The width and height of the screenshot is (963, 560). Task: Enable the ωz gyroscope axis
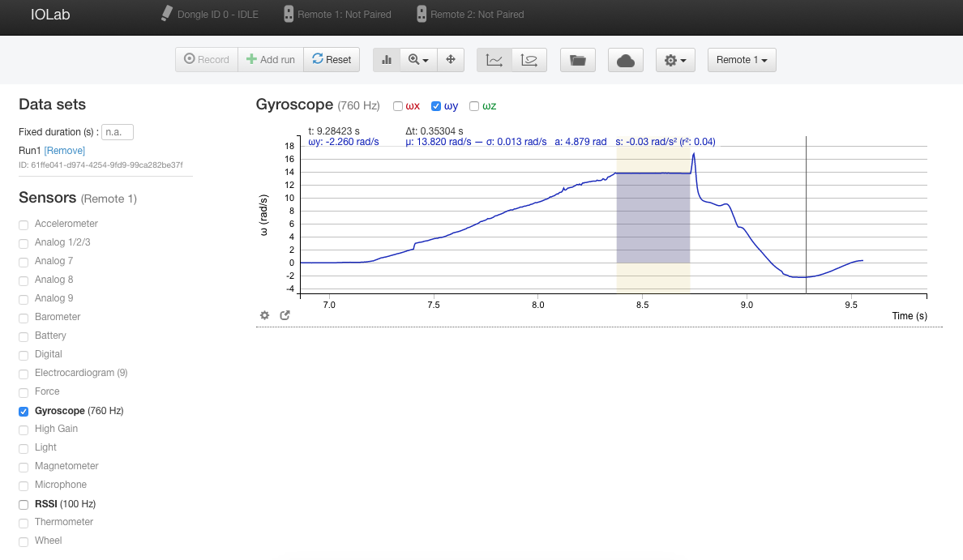coord(474,106)
